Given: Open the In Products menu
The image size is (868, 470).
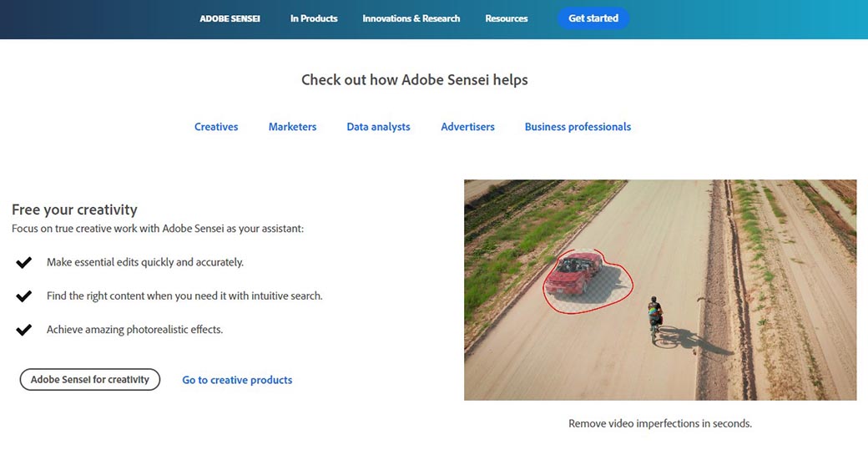Looking at the screenshot, I should coord(314,18).
